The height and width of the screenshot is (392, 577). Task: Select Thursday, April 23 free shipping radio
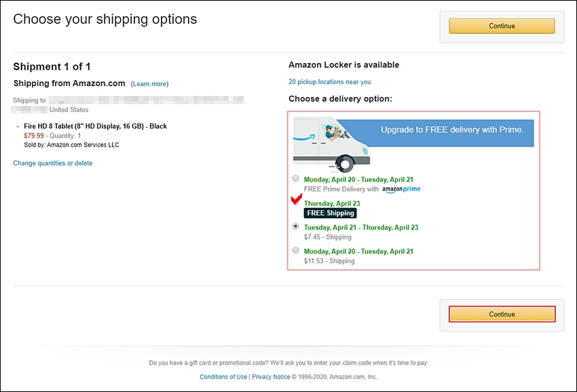click(295, 202)
